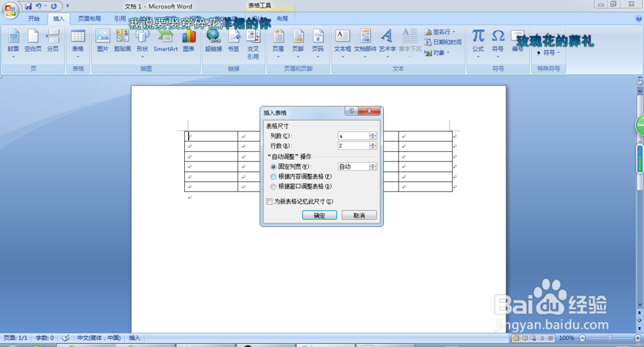This screenshot has width=644, height=347.
Task: Toggle 插入 insert mode in status bar
Action: tap(135, 338)
